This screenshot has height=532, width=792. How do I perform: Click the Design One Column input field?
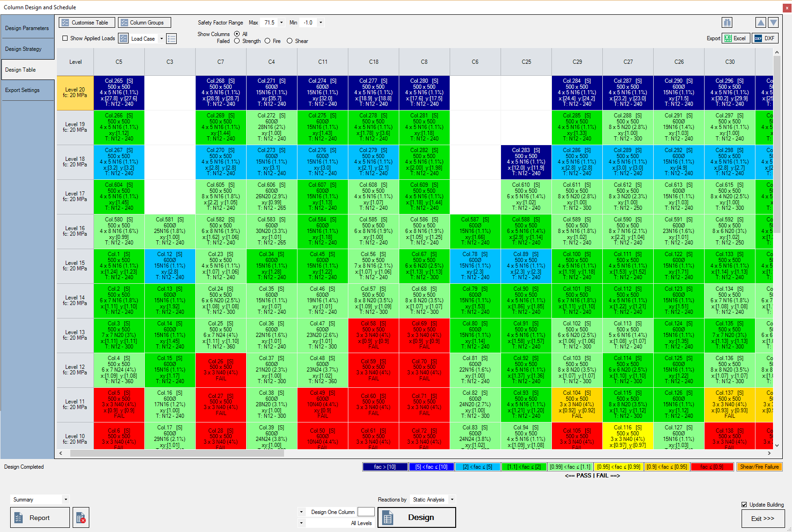click(x=365, y=512)
